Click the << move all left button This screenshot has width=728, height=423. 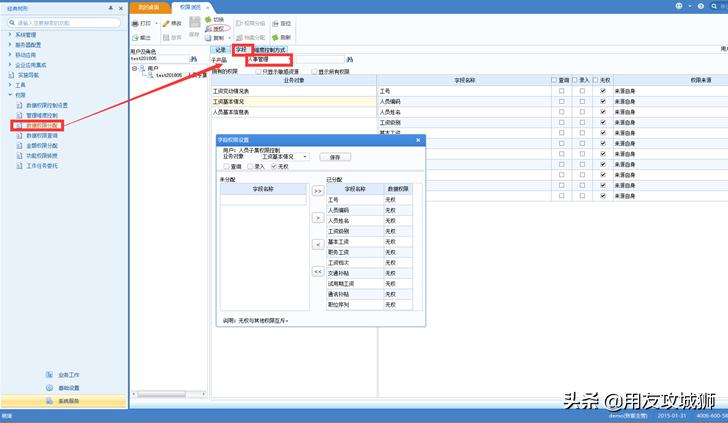318,272
